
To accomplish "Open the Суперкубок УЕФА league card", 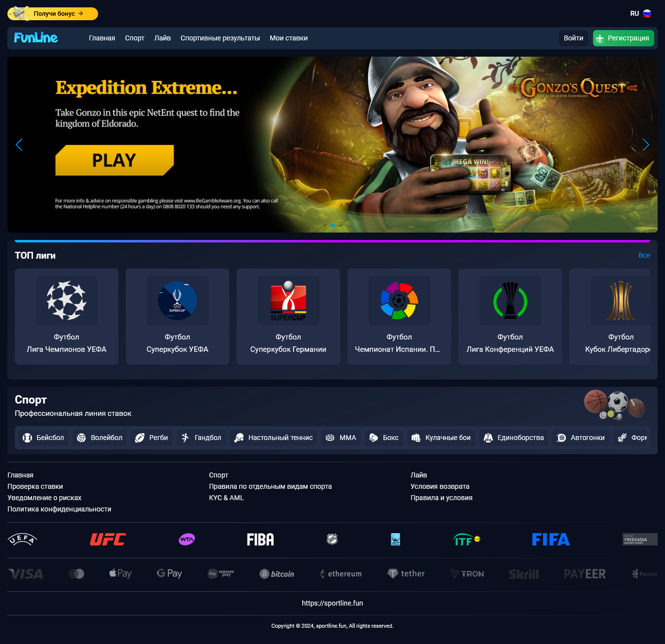I will (x=177, y=316).
